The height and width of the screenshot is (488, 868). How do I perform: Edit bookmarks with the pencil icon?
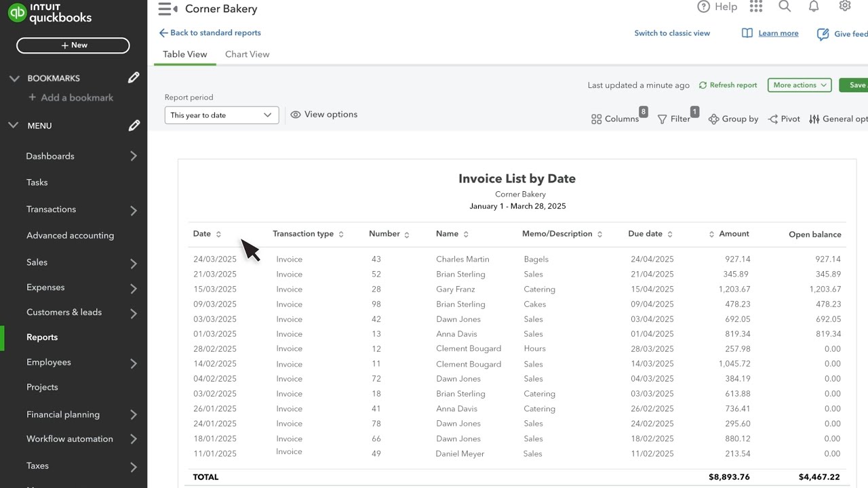point(134,78)
